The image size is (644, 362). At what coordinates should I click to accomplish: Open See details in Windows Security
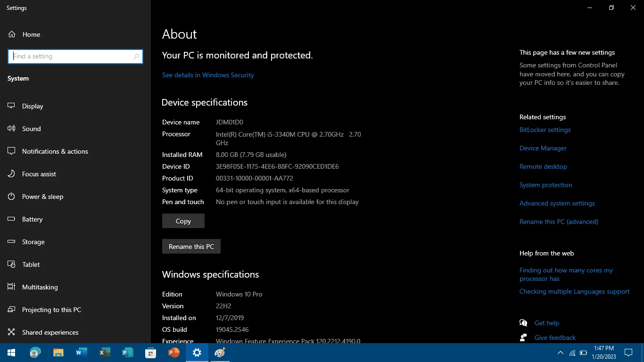point(208,75)
